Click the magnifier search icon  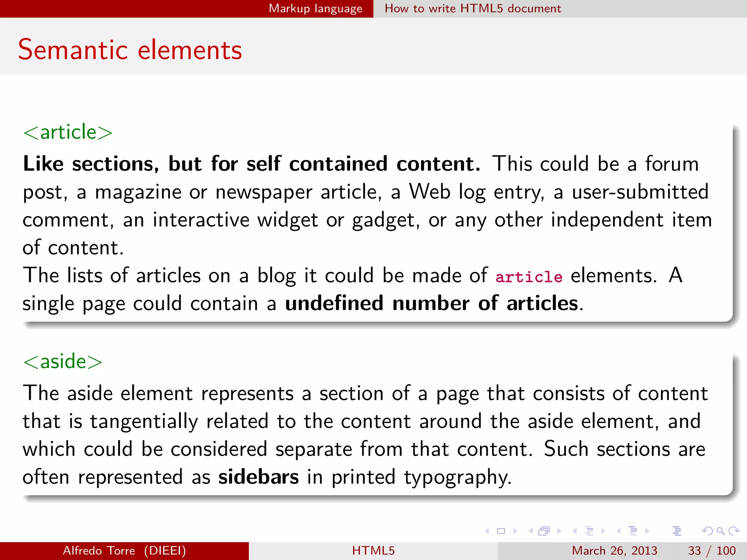pos(721,531)
